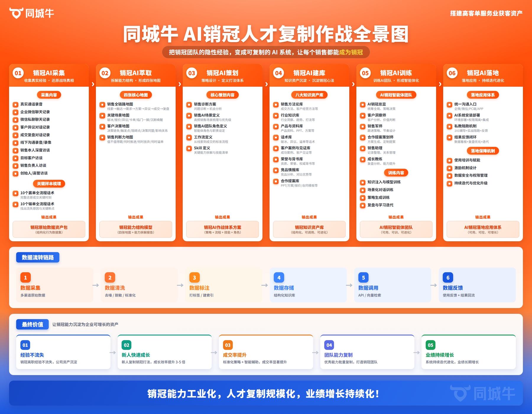Check the box beside 企业微信聊天记录
The height and width of the screenshot is (414, 532).
pyautogui.click(x=15, y=112)
